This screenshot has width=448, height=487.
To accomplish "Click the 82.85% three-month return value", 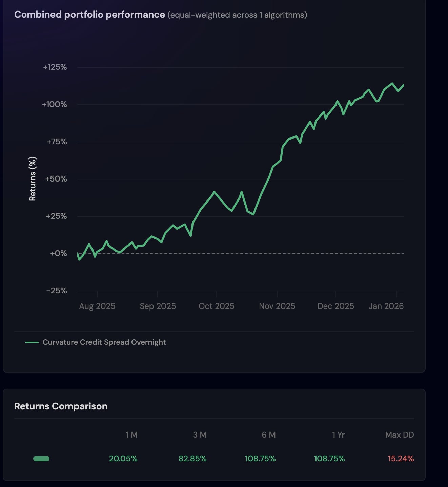I will (x=192, y=459).
